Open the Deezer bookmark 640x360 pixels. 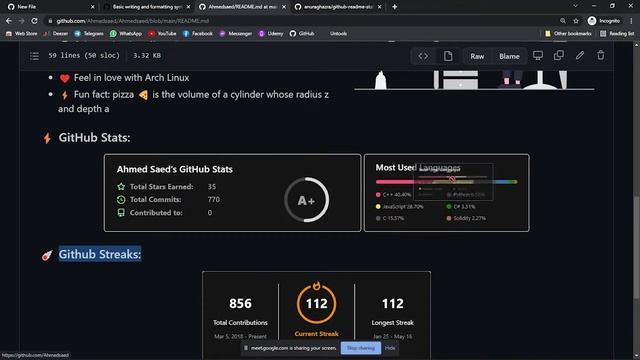click(x=56, y=33)
